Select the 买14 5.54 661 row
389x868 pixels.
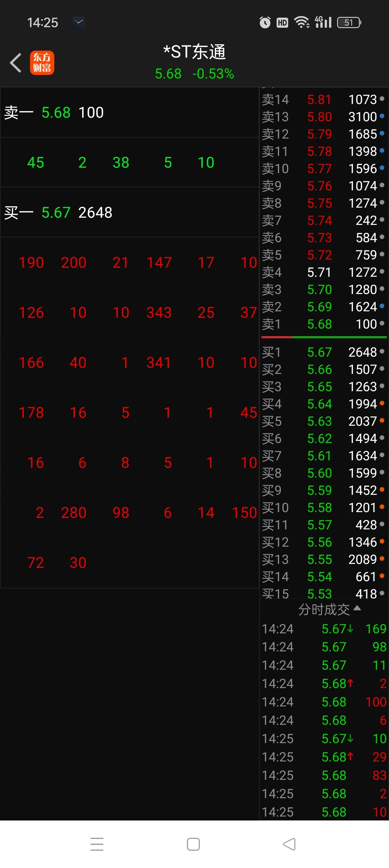[x=323, y=577]
